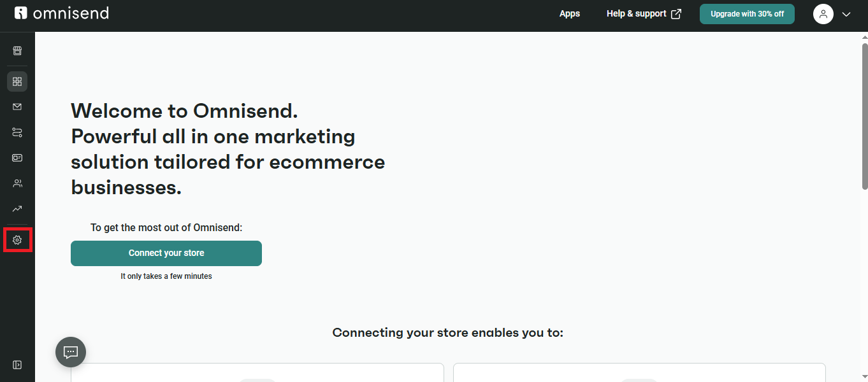Expand the sidebar with the panel icon
This screenshot has width=868, height=382.
[17, 365]
